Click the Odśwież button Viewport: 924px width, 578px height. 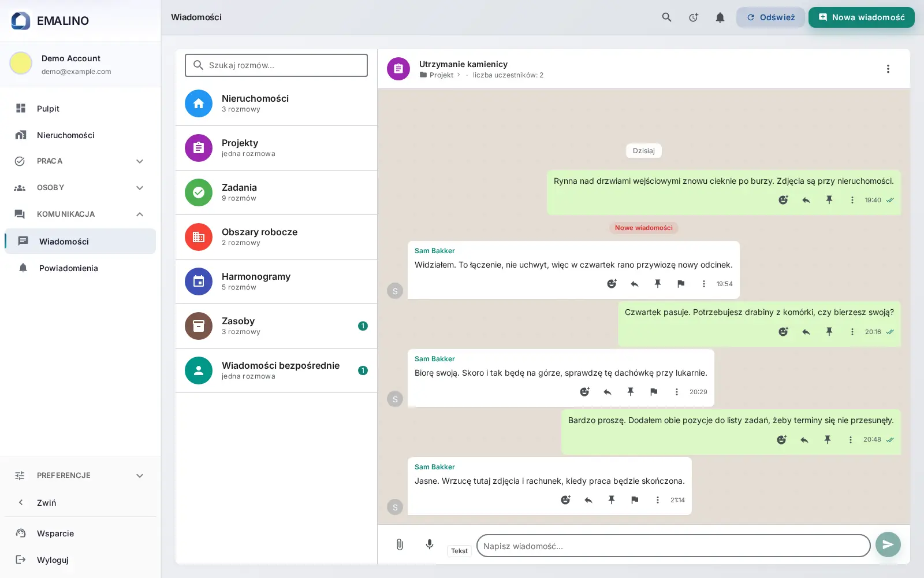[770, 17]
